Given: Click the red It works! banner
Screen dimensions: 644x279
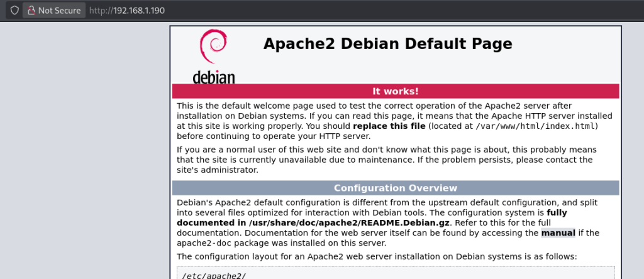Looking at the screenshot, I should [x=396, y=91].
